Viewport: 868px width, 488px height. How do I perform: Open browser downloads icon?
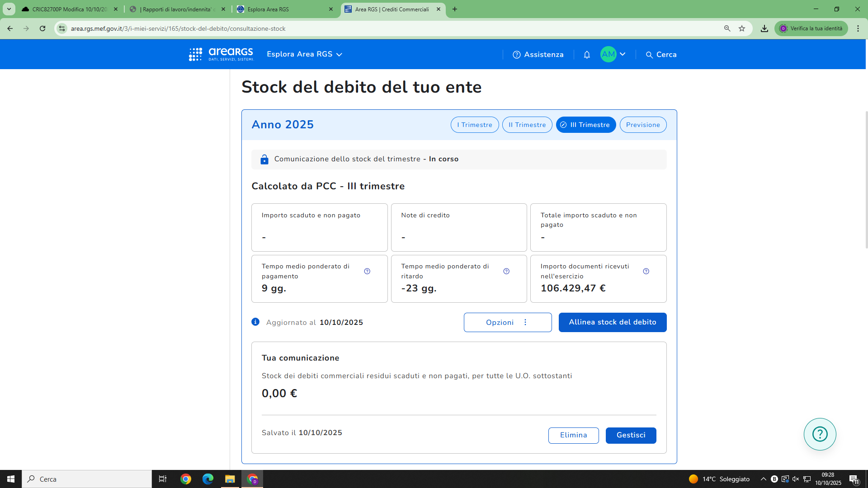coord(764,28)
